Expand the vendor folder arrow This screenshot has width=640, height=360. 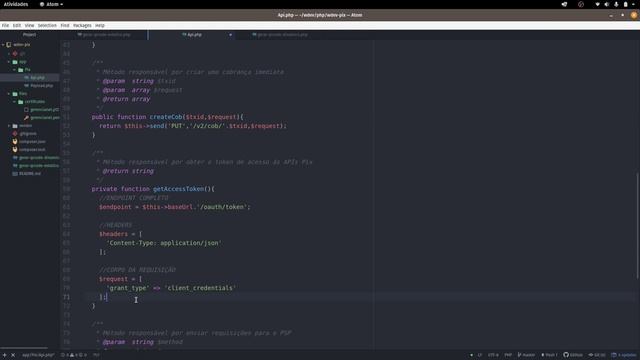tap(9, 126)
